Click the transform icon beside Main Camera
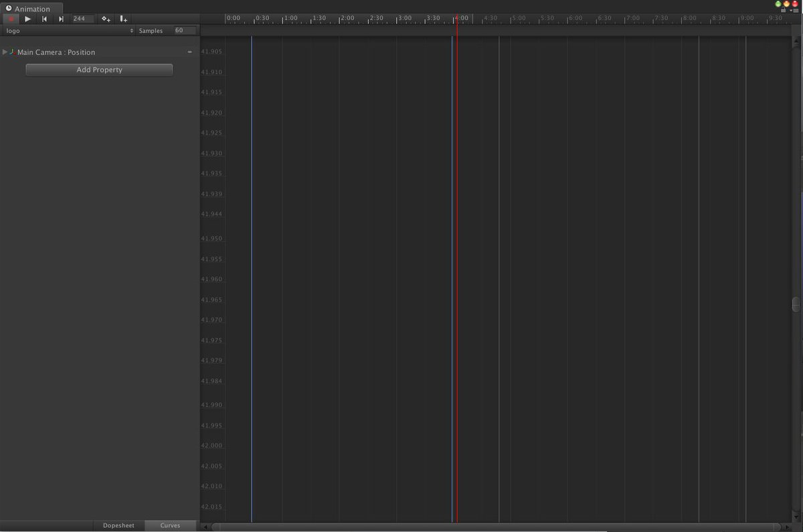The height and width of the screenshot is (532, 803). click(13, 52)
